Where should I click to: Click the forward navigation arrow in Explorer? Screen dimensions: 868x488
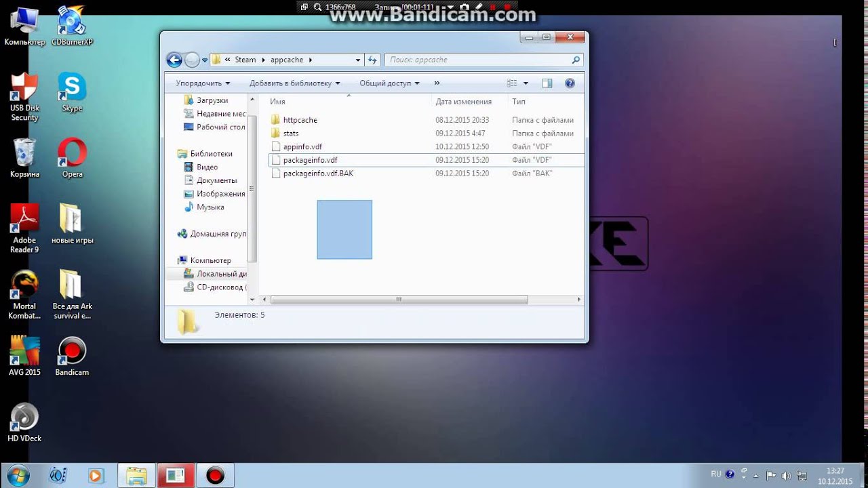pos(193,60)
